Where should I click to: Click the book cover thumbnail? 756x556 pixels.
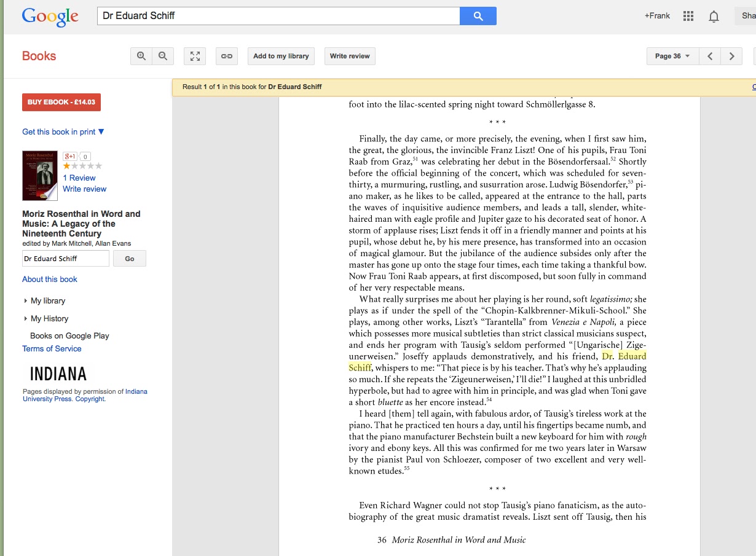point(40,176)
